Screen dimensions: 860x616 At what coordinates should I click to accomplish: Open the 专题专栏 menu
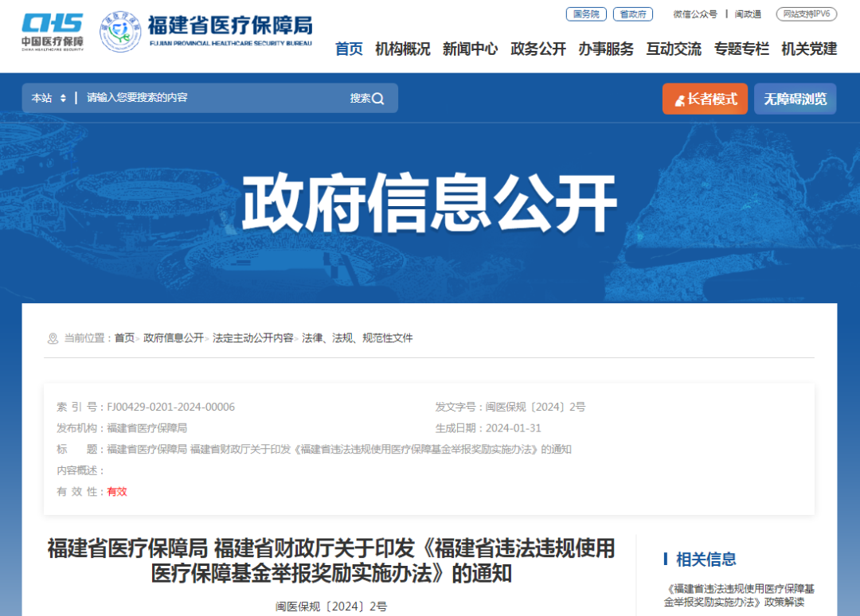point(741,49)
